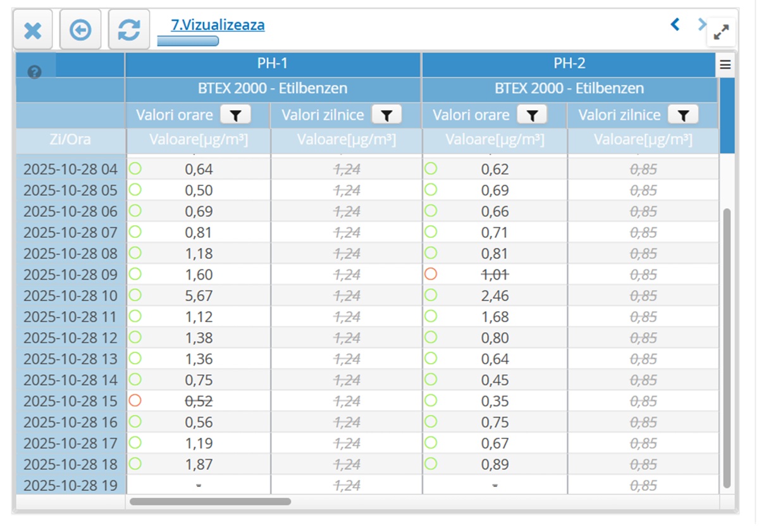This screenshot has width=759, height=532.
Task: Click the help question mark icon
Action: [35, 72]
